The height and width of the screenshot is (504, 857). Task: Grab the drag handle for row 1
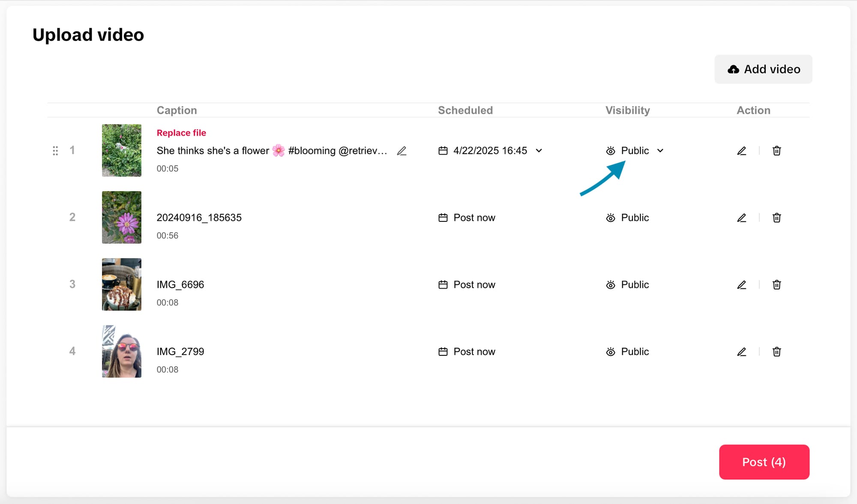tap(55, 151)
